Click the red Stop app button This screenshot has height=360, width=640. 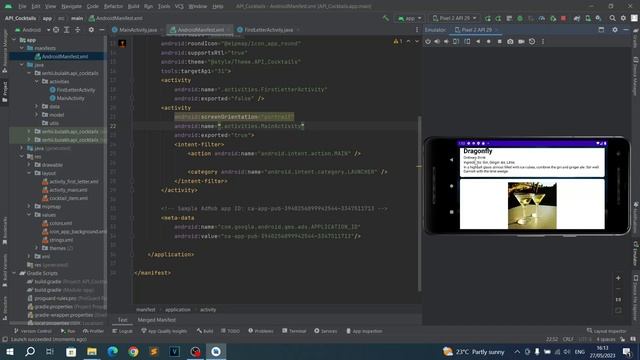click(x=563, y=18)
